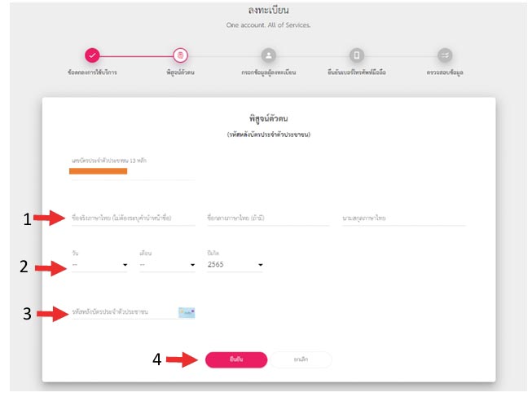The width and height of the screenshot is (532, 397).
Task: Open the month (เดือน) dropdown
Action: pyautogui.click(x=167, y=265)
